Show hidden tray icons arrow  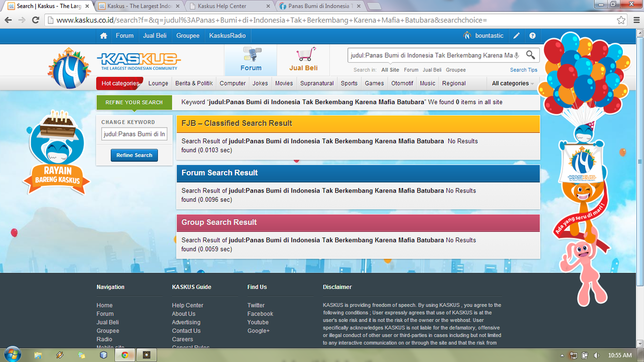[x=563, y=355]
